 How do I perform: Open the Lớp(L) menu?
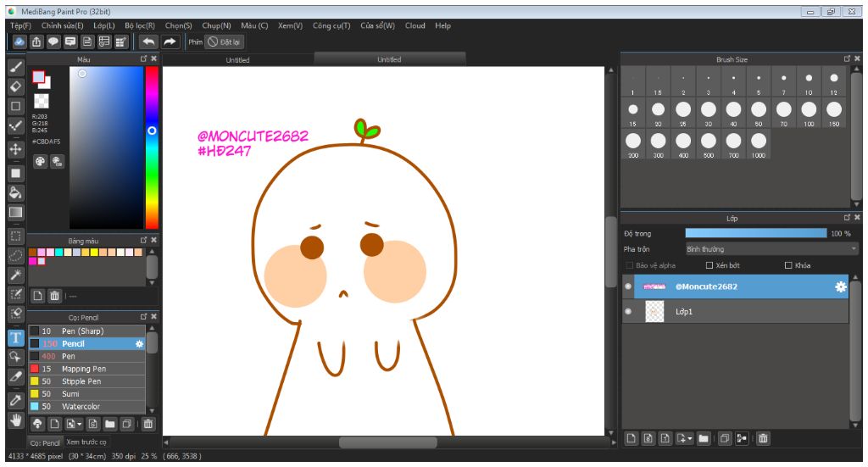[104, 25]
